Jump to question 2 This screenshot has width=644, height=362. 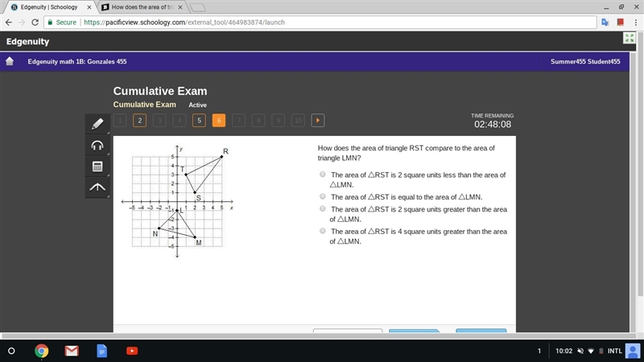(x=139, y=120)
